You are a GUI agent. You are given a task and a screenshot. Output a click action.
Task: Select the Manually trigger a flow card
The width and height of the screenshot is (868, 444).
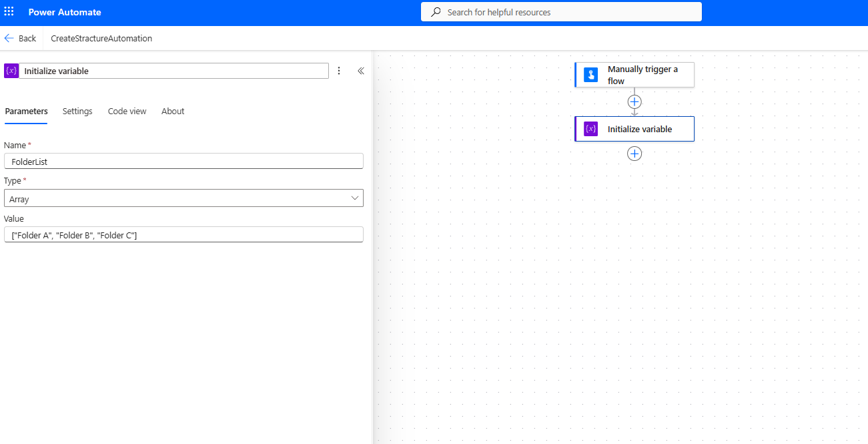pos(642,75)
